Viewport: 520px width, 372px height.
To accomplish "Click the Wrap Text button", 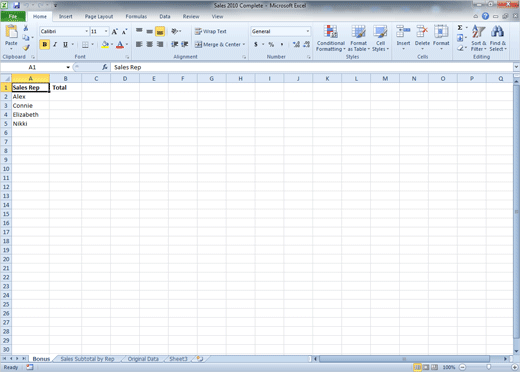I will (211, 31).
